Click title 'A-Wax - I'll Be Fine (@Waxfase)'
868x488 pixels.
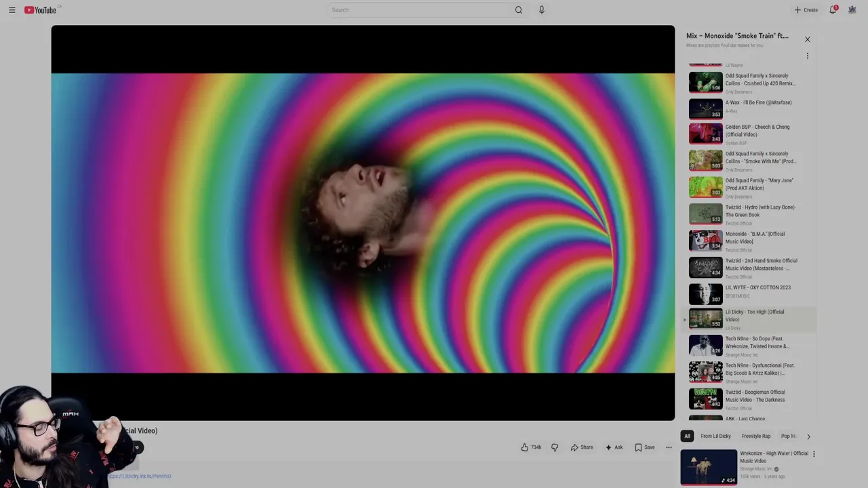click(758, 102)
